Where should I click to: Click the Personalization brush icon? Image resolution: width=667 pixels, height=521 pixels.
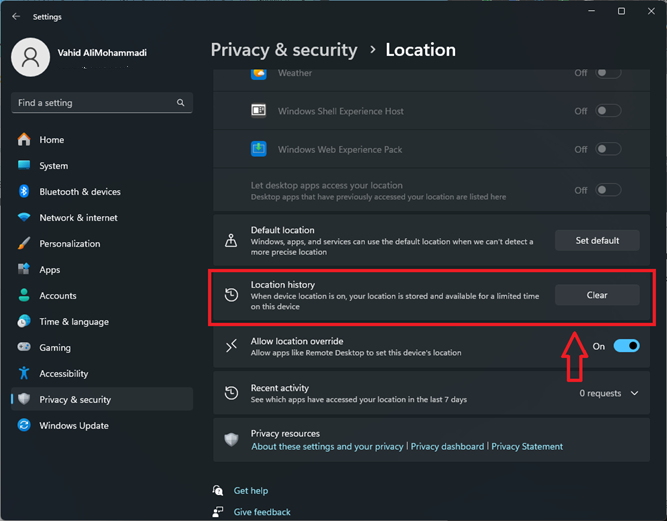pos(24,243)
